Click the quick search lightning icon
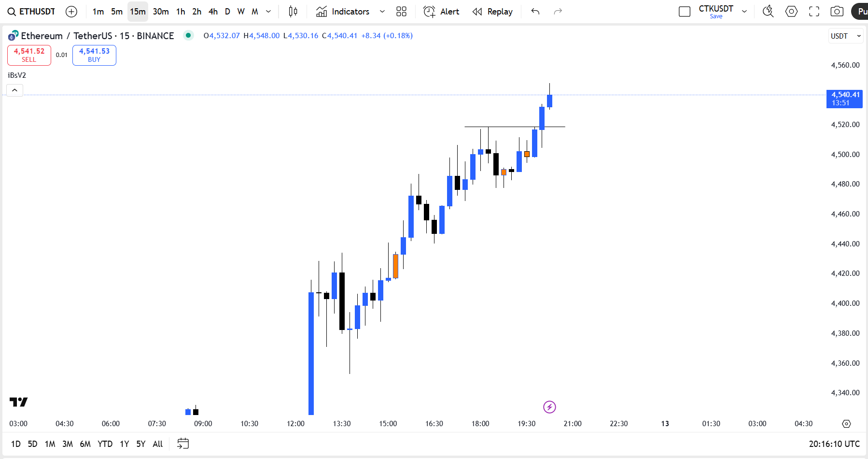This screenshot has width=868, height=459. point(768,12)
